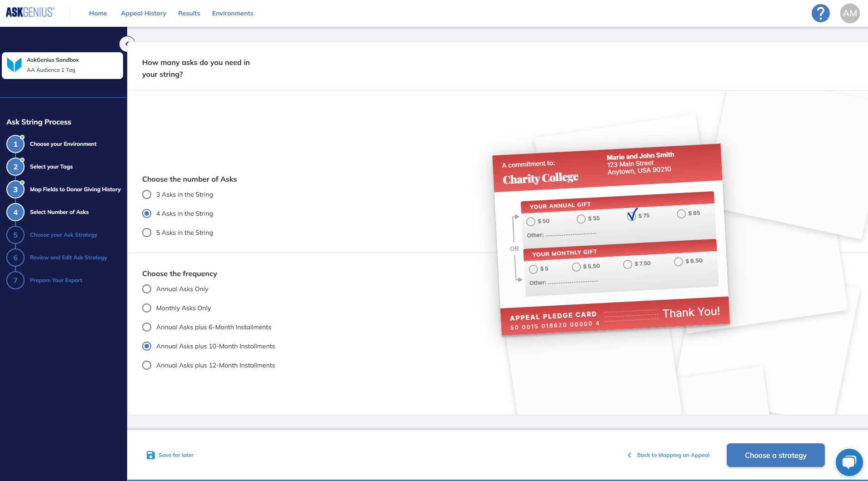Select 3 Asks in the String
Image resolution: width=868 pixels, height=481 pixels.
pos(147,194)
